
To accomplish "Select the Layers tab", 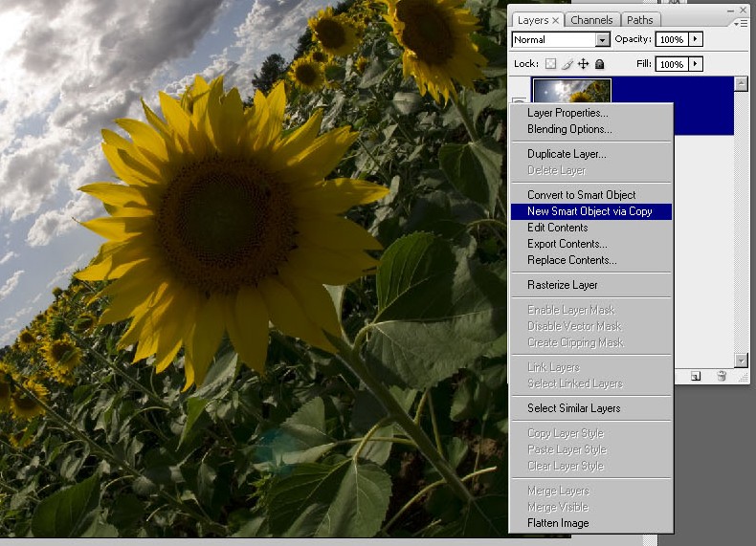I will tap(532, 20).
